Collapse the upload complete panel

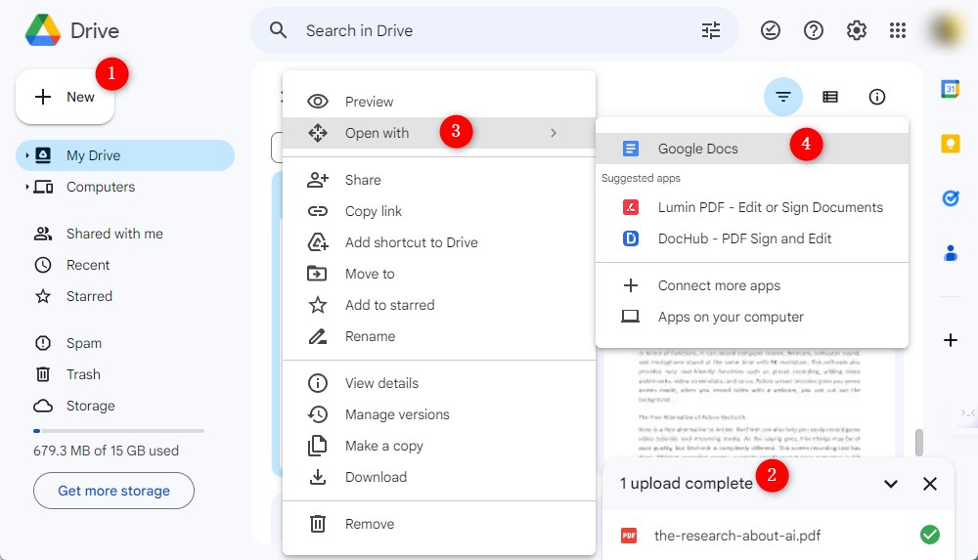tap(891, 484)
